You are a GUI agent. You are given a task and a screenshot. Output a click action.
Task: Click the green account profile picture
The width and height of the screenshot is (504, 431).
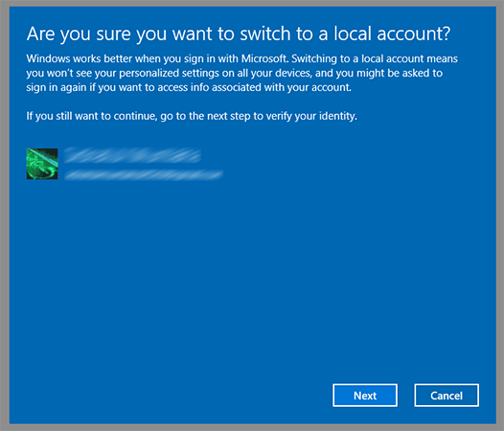pyautogui.click(x=42, y=164)
